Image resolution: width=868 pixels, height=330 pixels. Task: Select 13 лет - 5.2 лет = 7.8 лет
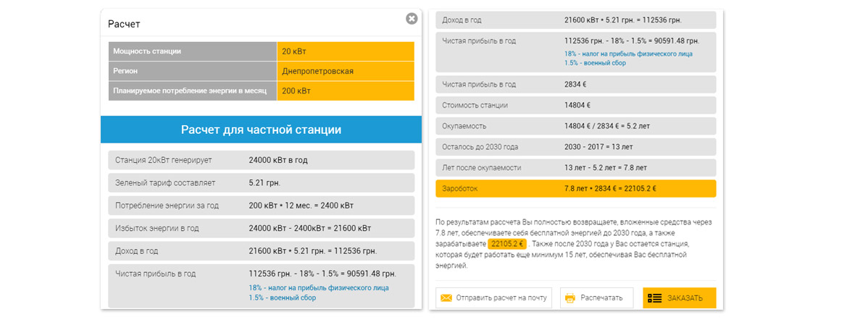pos(606,167)
